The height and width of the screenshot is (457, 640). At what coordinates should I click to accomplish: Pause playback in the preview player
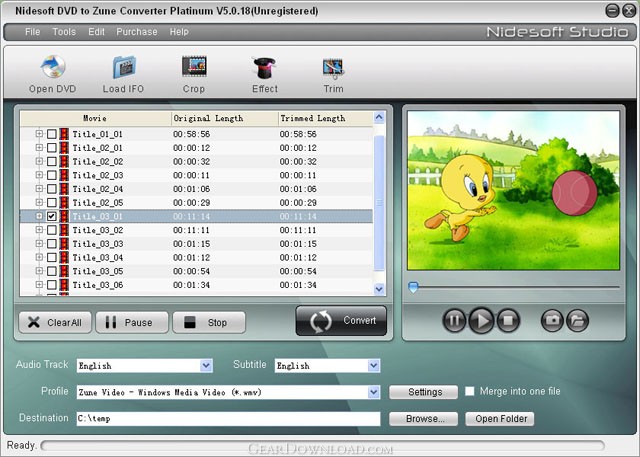[x=454, y=320]
